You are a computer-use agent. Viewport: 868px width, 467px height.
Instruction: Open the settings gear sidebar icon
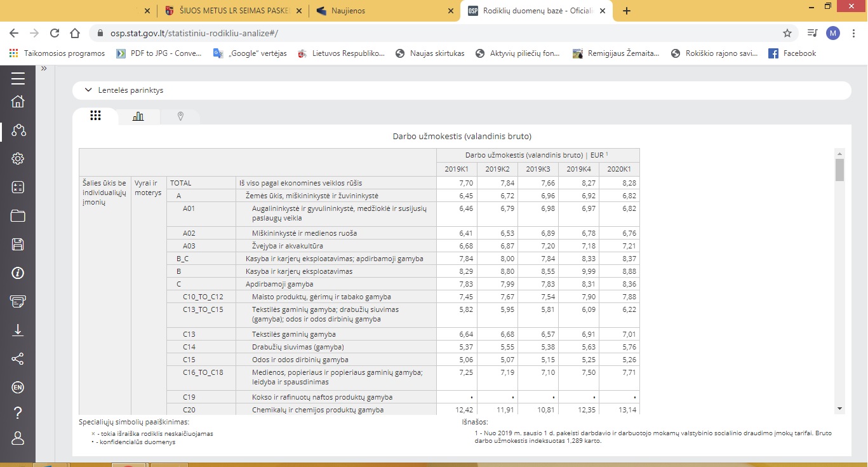(x=18, y=159)
